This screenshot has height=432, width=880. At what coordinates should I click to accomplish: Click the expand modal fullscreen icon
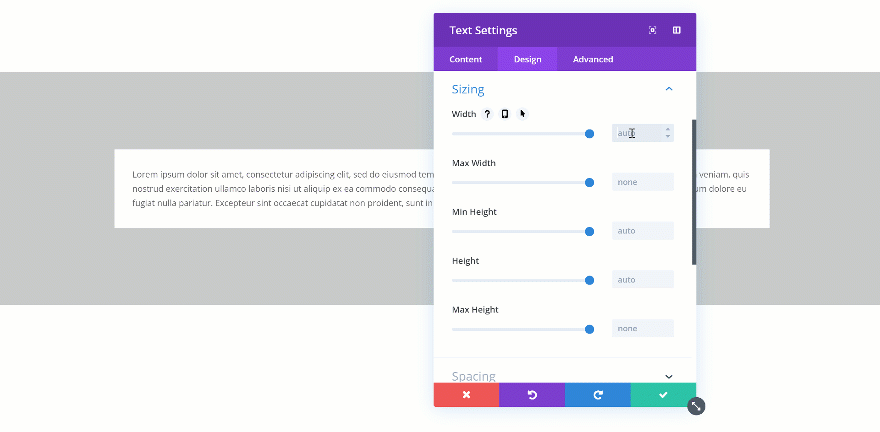click(x=653, y=30)
